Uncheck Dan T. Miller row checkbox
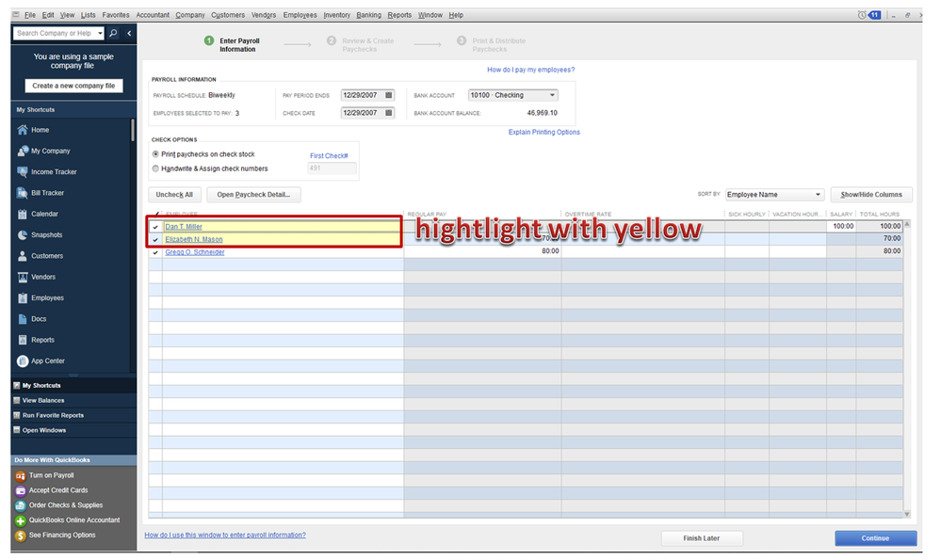This screenshot has height=560, width=941. (155, 227)
